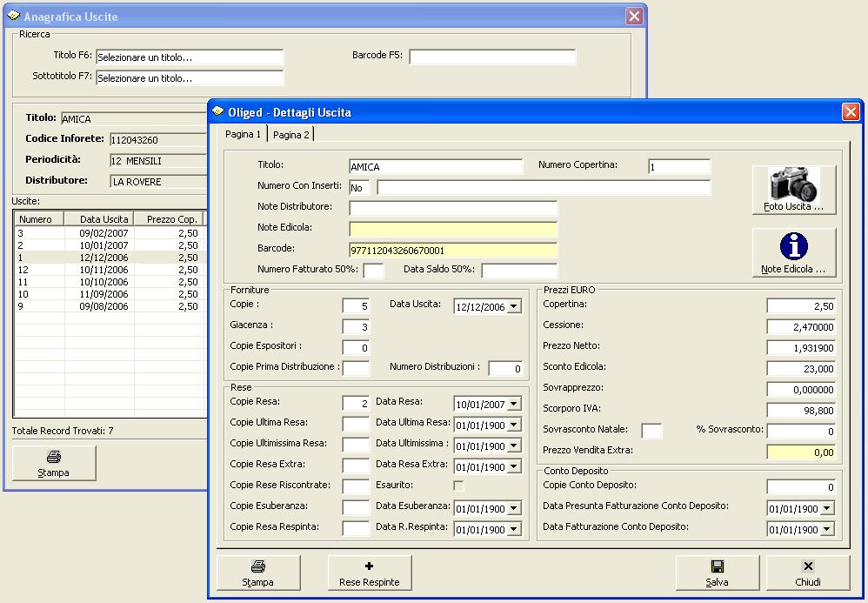
Task: Click the Note Distributore field
Action: click(453, 208)
